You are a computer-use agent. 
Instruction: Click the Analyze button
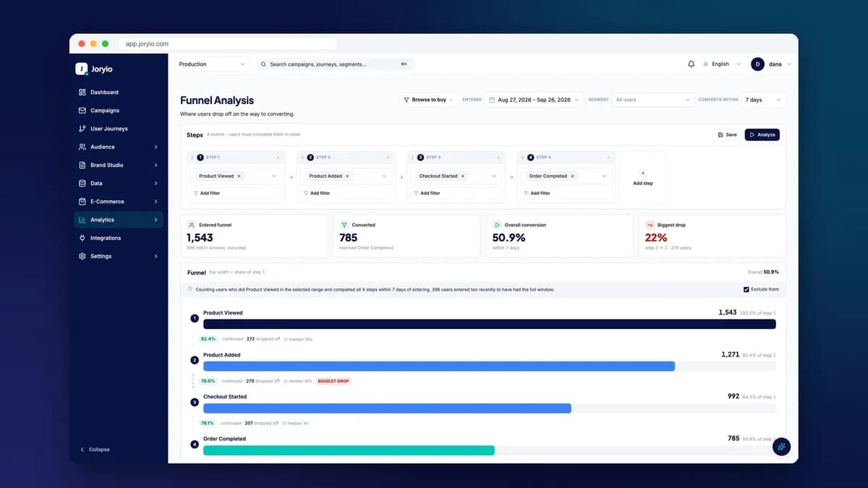pyautogui.click(x=762, y=134)
